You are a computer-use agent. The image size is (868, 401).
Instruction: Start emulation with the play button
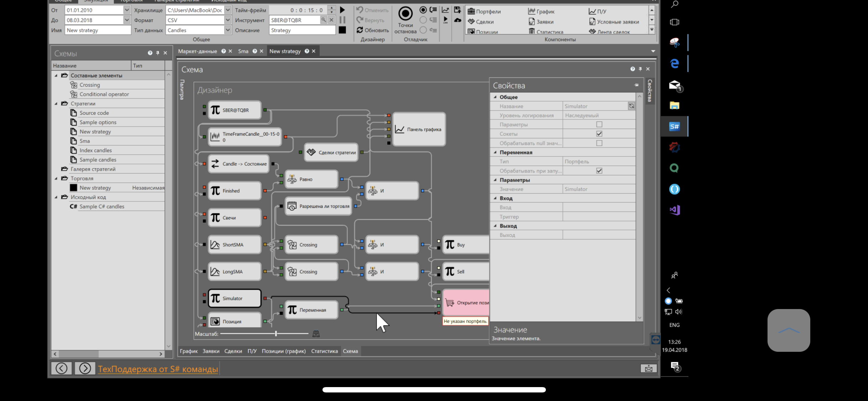(342, 10)
